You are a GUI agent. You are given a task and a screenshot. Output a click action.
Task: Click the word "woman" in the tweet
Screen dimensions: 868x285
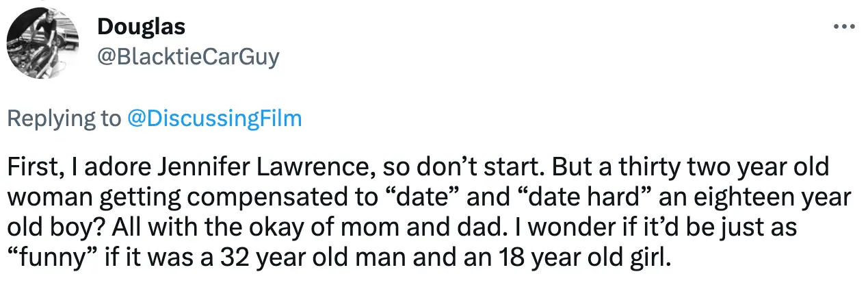click(45, 199)
